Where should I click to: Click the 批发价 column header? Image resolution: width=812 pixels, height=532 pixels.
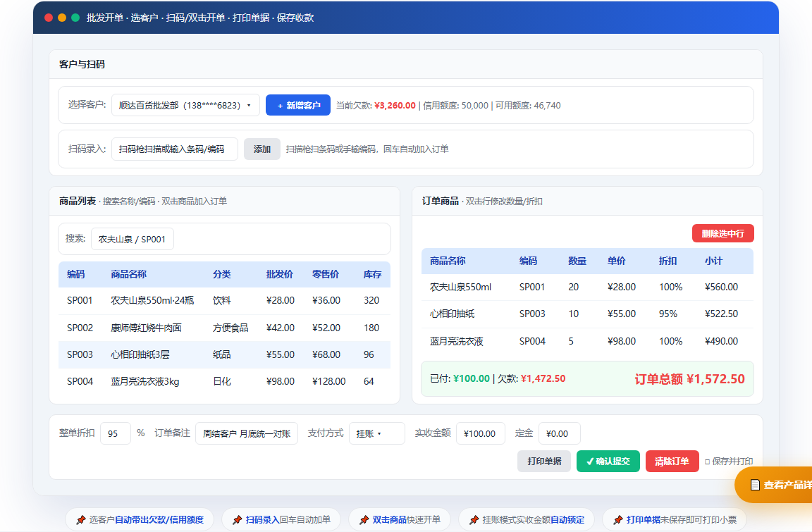click(280, 274)
